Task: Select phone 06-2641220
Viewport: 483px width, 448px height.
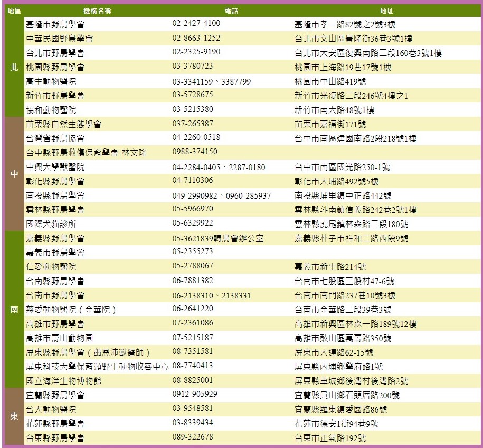Action: click(x=193, y=309)
